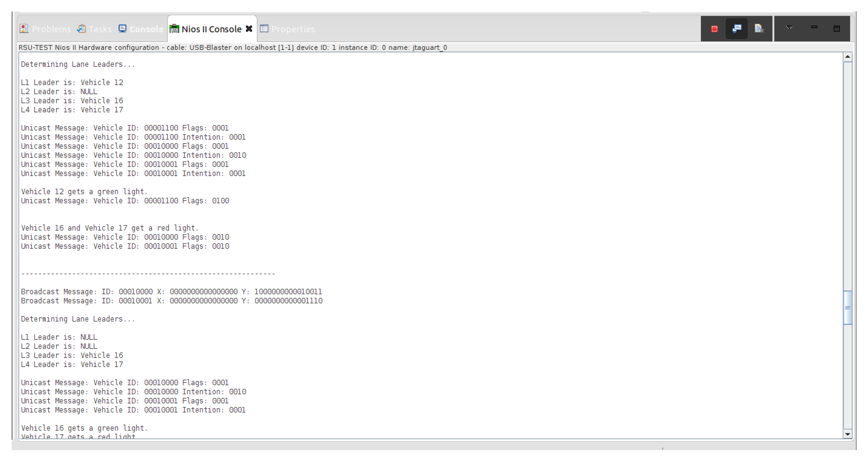
Task: Click the RSU-TEST hardware configuration header text
Action: click(x=232, y=48)
